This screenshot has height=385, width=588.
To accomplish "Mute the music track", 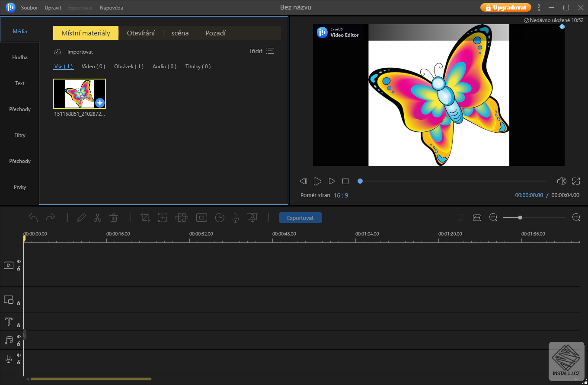I will point(19,336).
